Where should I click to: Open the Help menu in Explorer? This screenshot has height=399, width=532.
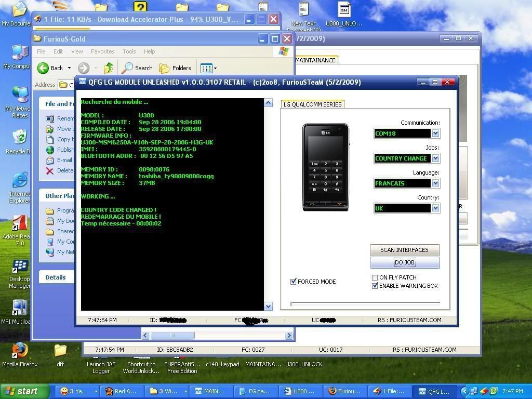[x=149, y=51]
